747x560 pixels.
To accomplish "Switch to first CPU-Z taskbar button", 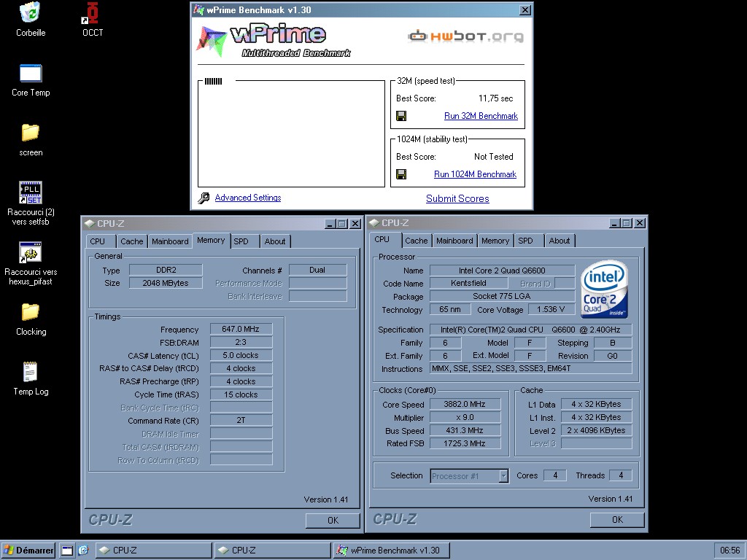I will pyautogui.click(x=153, y=551).
